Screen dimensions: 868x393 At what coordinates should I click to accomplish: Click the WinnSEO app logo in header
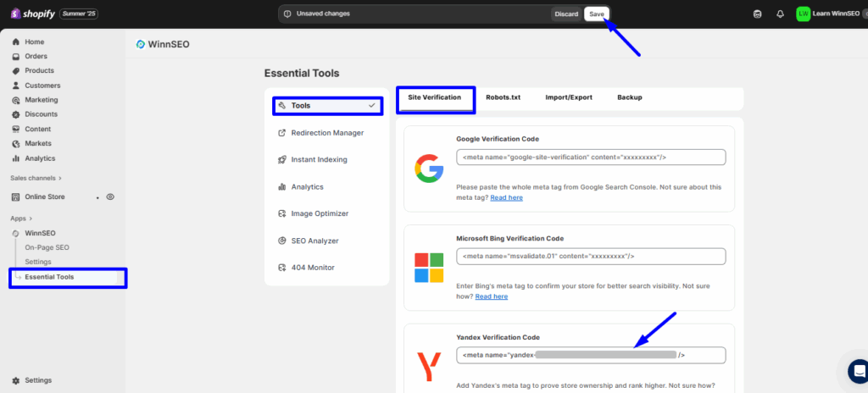[x=141, y=44]
